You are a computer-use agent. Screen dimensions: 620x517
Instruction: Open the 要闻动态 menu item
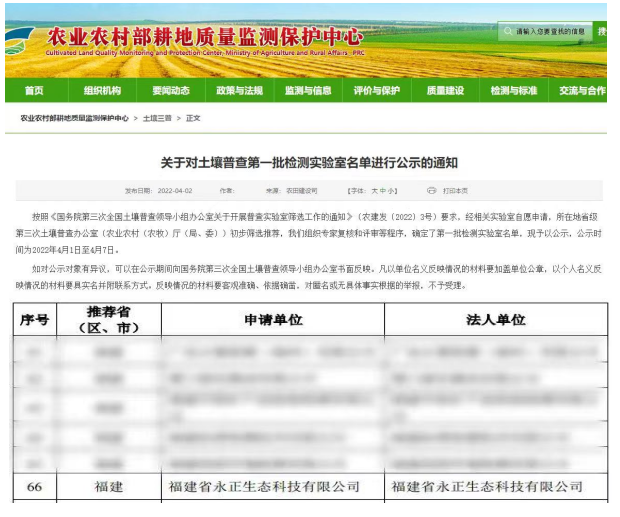(x=171, y=91)
